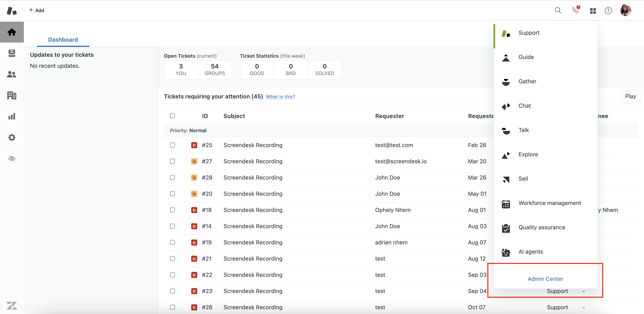Open the Organizations building icon
Viewport: 644px width, 314px height.
click(12, 95)
